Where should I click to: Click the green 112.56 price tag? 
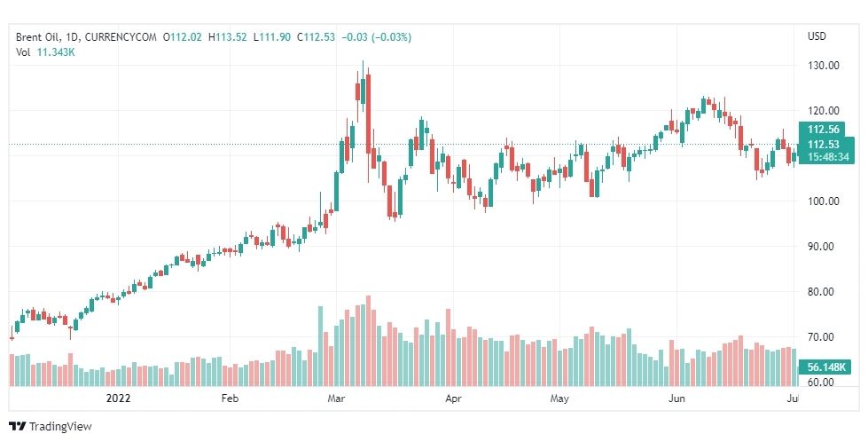824,130
